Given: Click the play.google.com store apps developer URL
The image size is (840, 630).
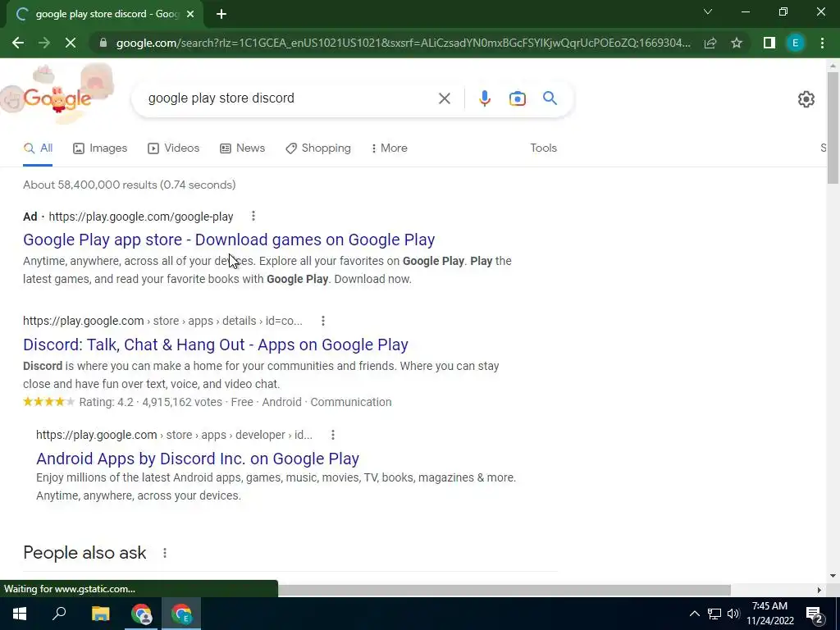Looking at the screenshot, I should coord(174,435).
